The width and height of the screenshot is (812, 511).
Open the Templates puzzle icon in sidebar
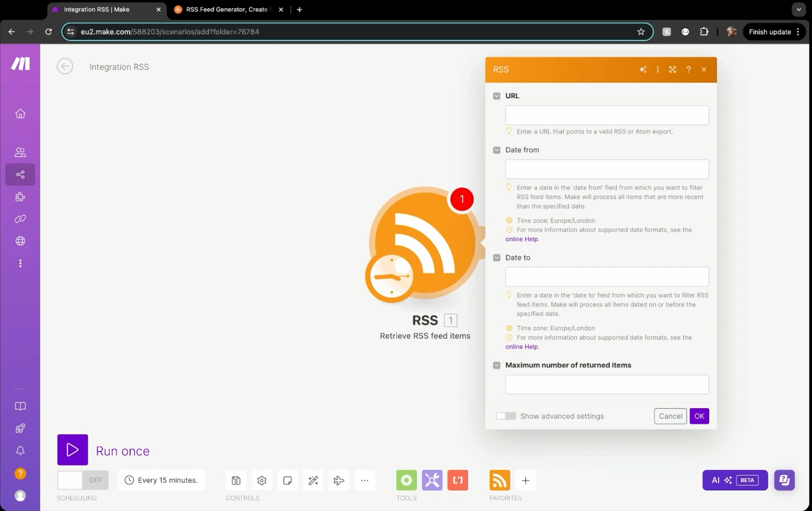tap(20, 197)
